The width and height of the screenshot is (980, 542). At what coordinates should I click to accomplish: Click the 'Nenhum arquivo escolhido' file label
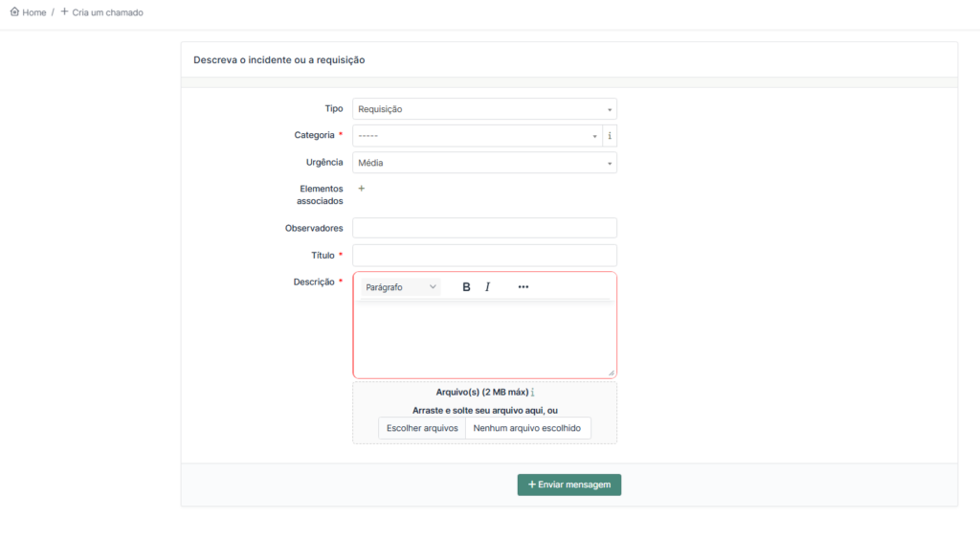click(526, 428)
